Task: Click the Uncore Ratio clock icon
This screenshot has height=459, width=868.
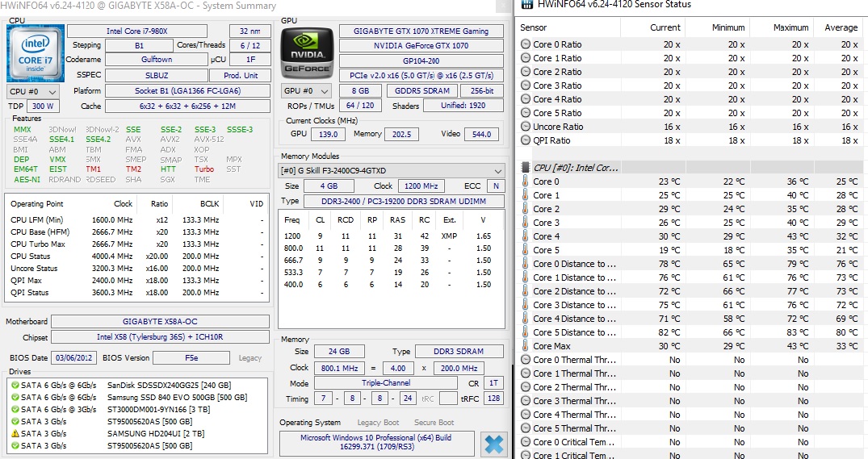Action: pos(526,127)
